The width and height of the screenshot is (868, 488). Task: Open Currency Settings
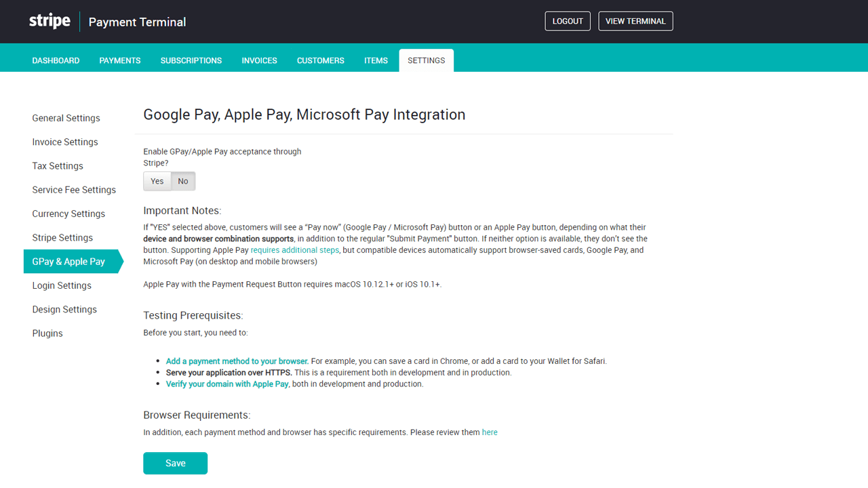coord(68,213)
